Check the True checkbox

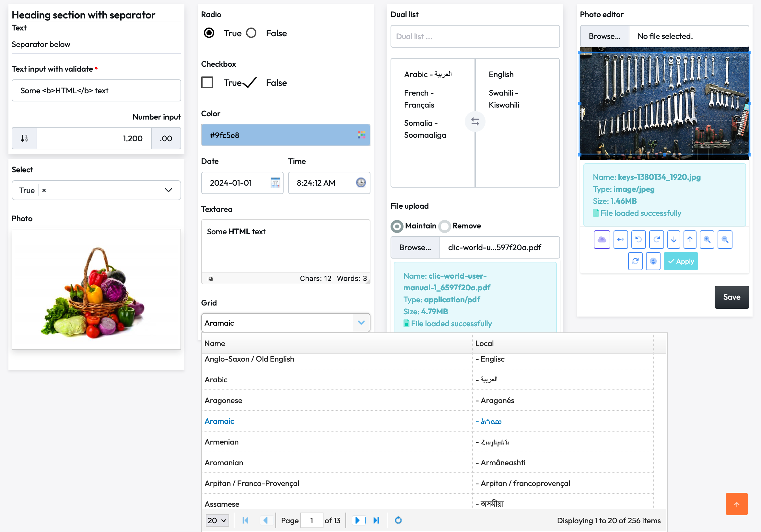point(207,83)
